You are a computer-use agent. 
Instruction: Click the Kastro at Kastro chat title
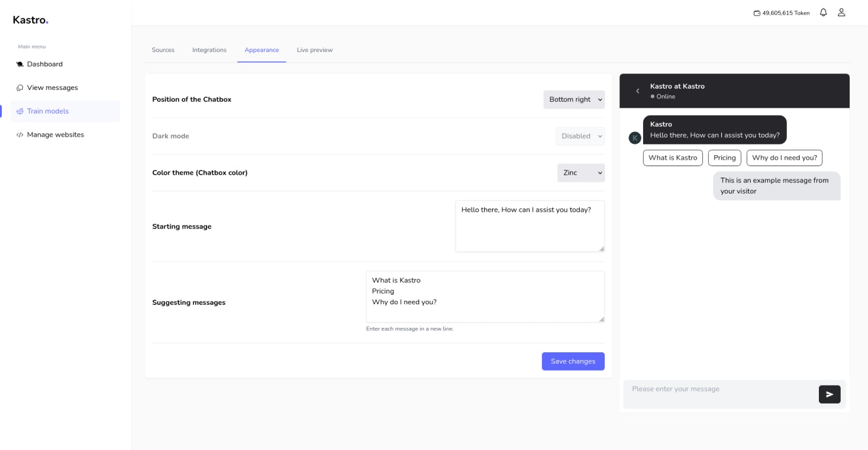pyautogui.click(x=677, y=86)
